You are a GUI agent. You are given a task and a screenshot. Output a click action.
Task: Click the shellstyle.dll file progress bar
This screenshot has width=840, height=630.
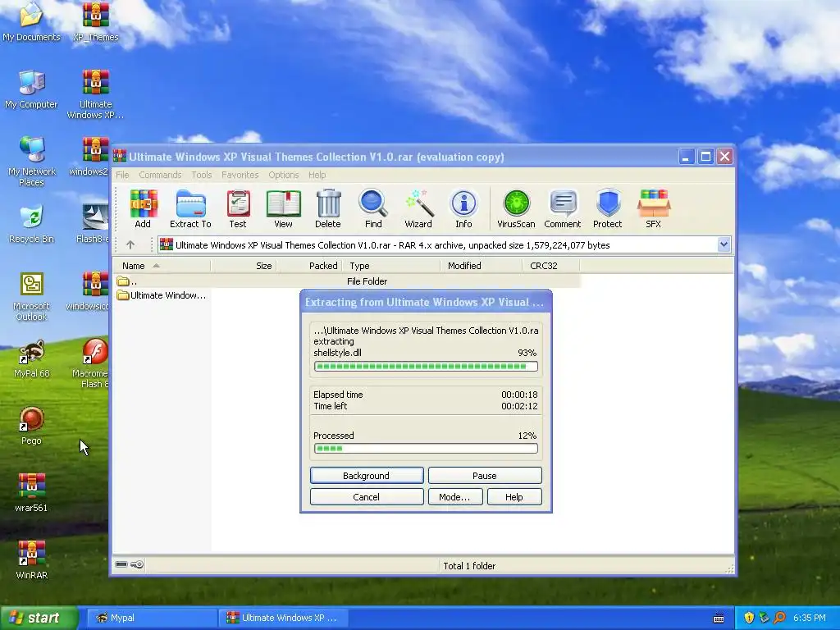pyautogui.click(x=426, y=367)
